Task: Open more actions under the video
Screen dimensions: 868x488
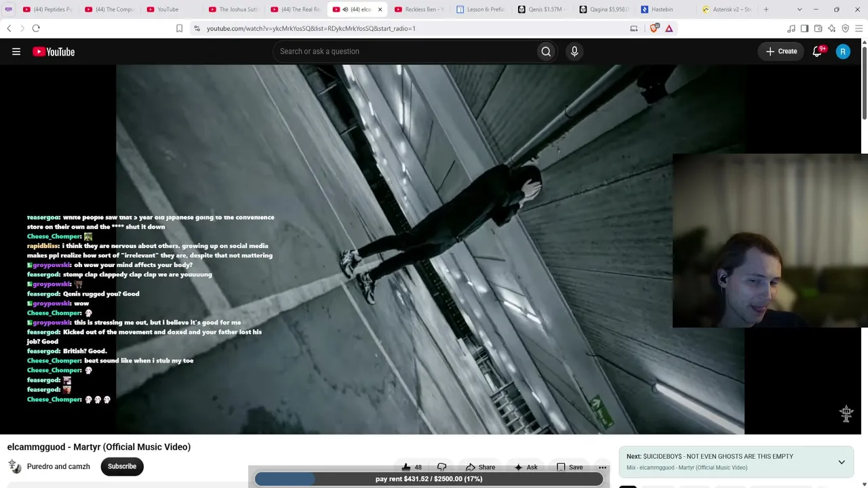Action: (x=602, y=467)
